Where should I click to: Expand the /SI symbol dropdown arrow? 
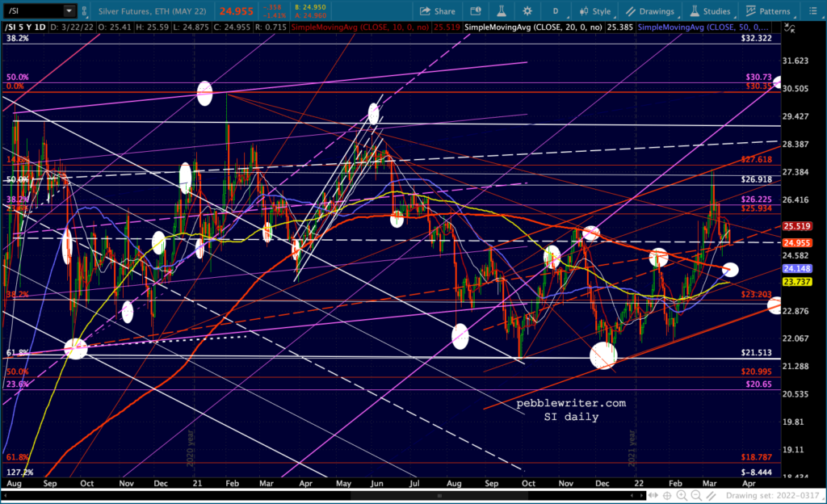click(x=69, y=11)
